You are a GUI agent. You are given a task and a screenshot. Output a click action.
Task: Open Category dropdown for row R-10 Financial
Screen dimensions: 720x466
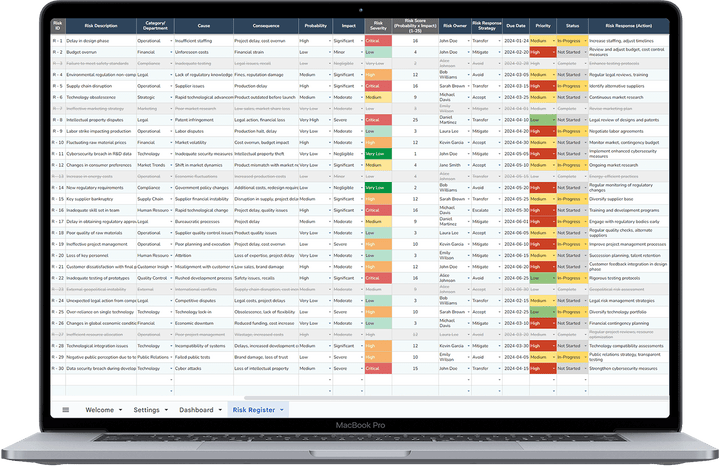coord(171,142)
